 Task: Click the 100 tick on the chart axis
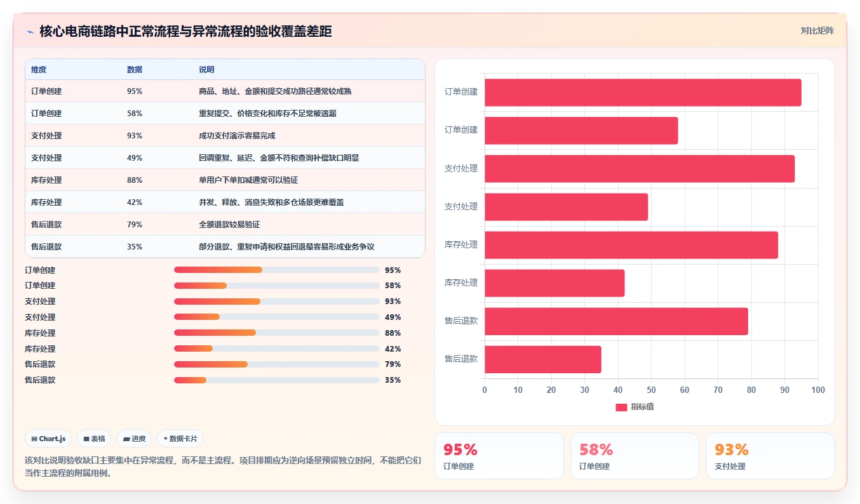point(818,390)
